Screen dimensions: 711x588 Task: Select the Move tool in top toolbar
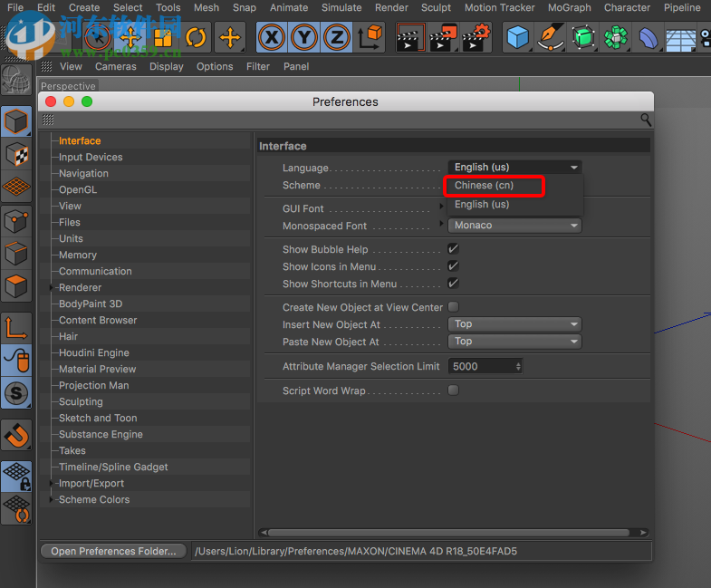pos(130,37)
